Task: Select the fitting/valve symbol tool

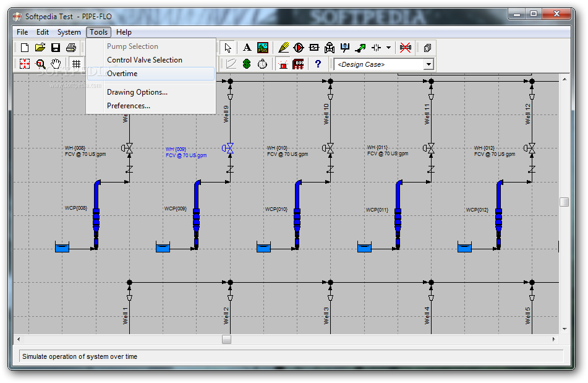Action: pyautogui.click(x=376, y=48)
